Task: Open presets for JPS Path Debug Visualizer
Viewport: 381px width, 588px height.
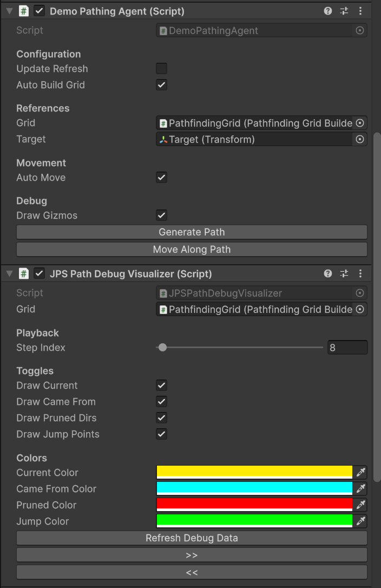Action: point(344,273)
